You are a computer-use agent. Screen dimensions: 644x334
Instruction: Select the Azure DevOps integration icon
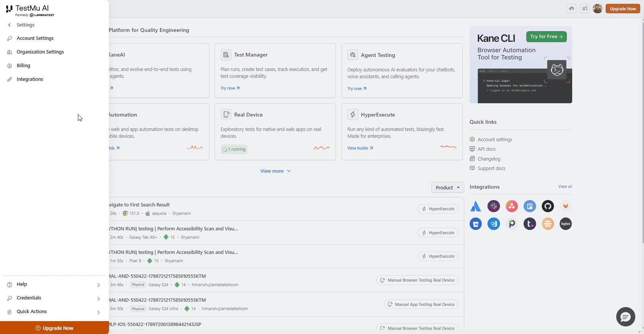[x=494, y=224]
